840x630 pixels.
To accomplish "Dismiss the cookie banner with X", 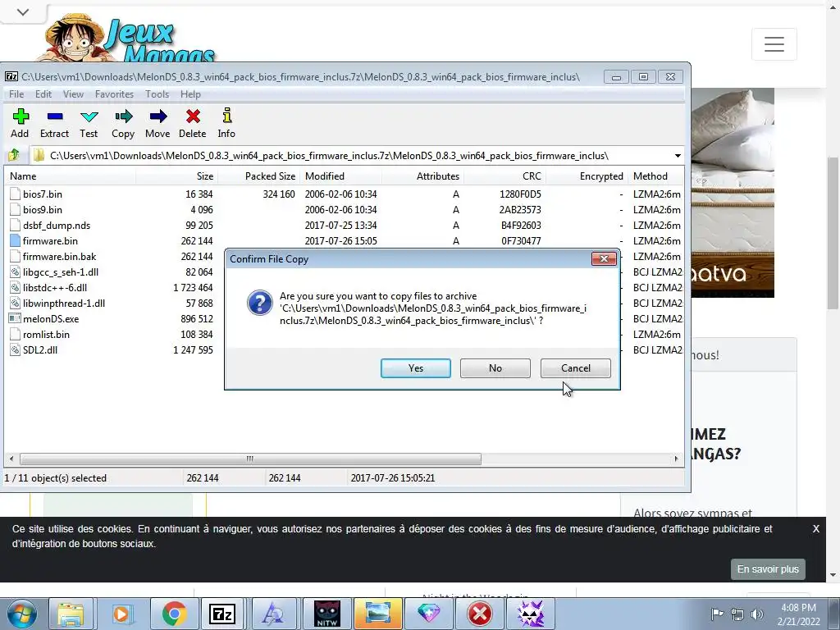I will pyautogui.click(x=815, y=529).
